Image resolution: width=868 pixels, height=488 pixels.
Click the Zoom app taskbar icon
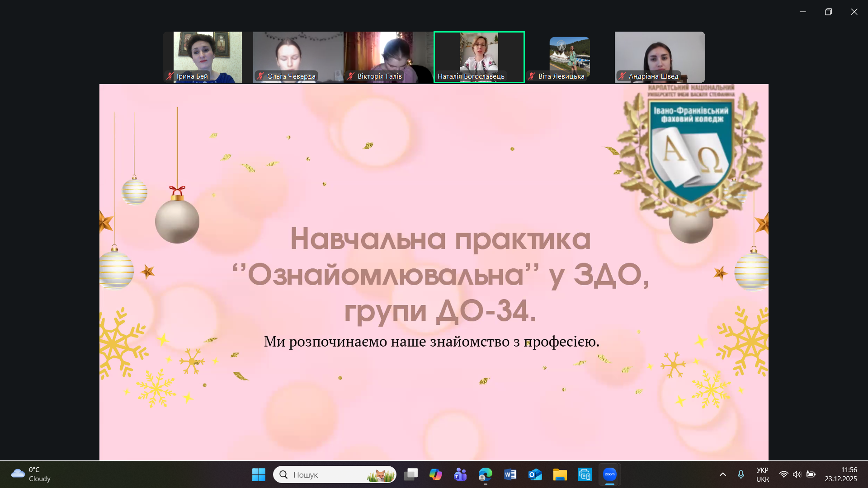609,474
